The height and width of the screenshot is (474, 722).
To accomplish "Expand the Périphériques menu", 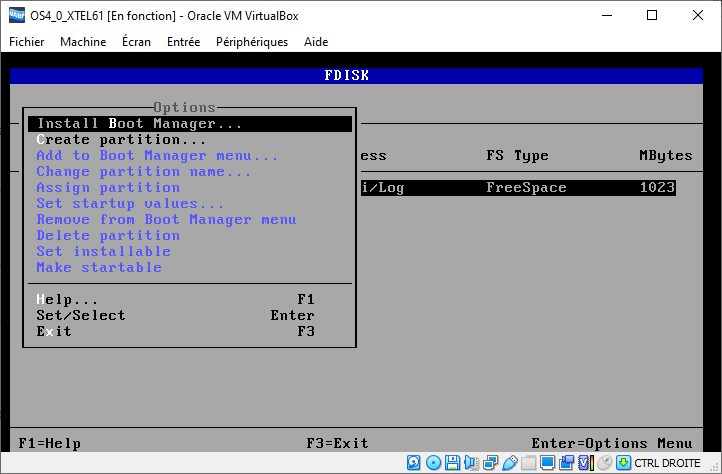I will coord(251,42).
